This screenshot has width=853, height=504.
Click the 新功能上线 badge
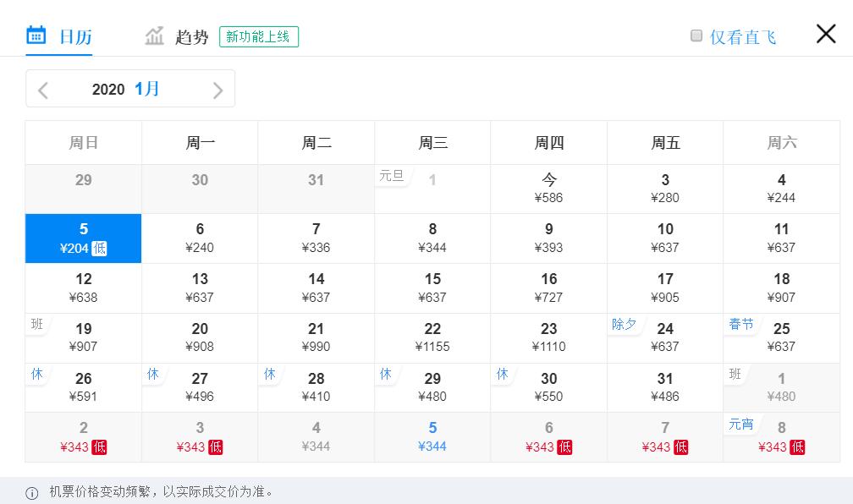(259, 36)
